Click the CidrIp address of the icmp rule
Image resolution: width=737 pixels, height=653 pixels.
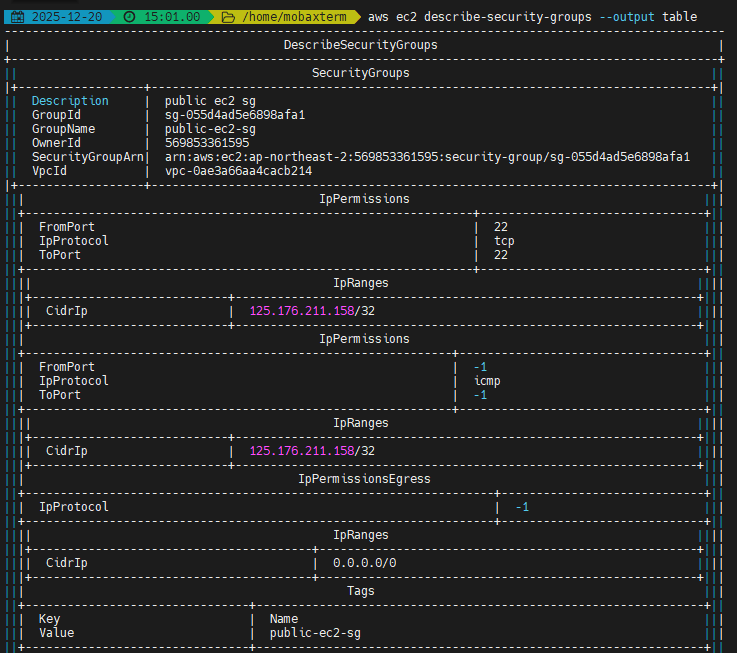tap(312, 451)
